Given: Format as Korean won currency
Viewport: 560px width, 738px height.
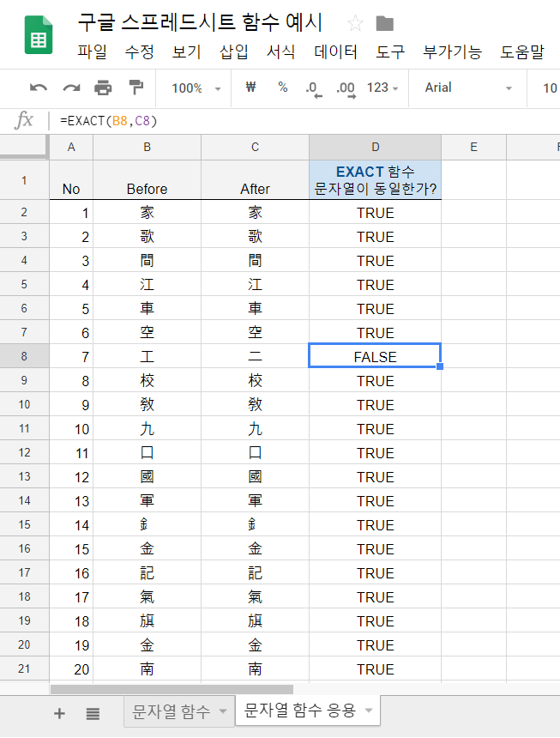Looking at the screenshot, I should pyautogui.click(x=251, y=88).
